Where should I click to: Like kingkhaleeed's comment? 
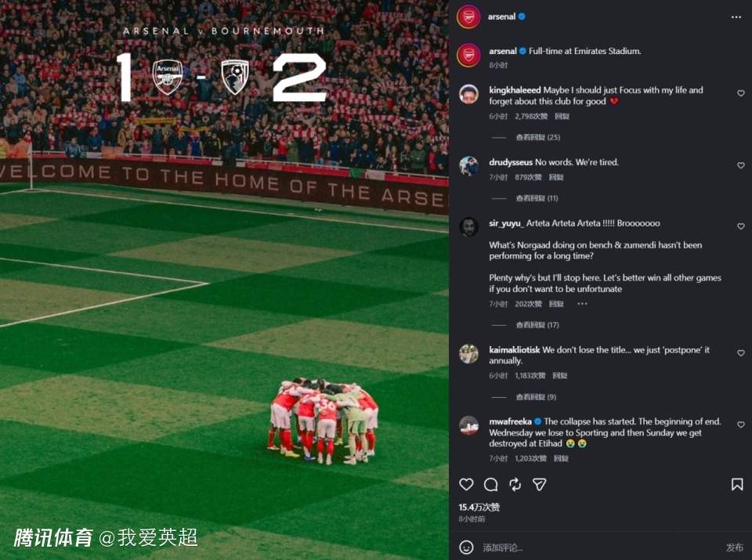coord(741,93)
